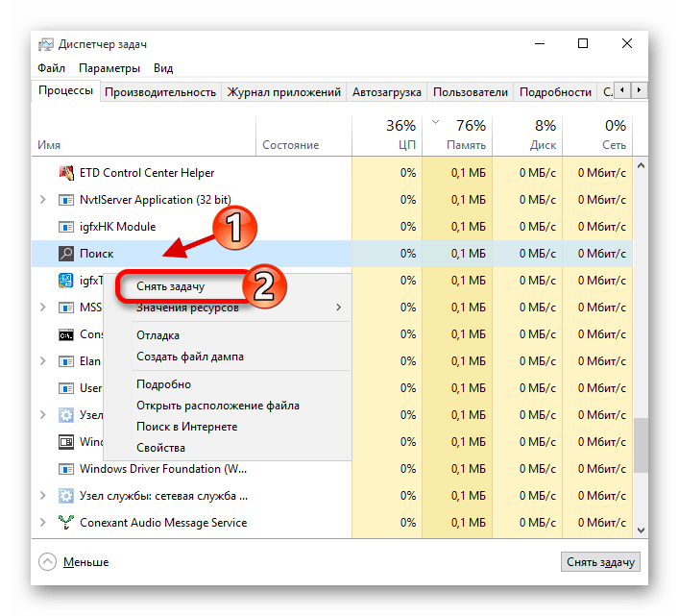Open the Вид menu
679x616 pixels.
[163, 68]
